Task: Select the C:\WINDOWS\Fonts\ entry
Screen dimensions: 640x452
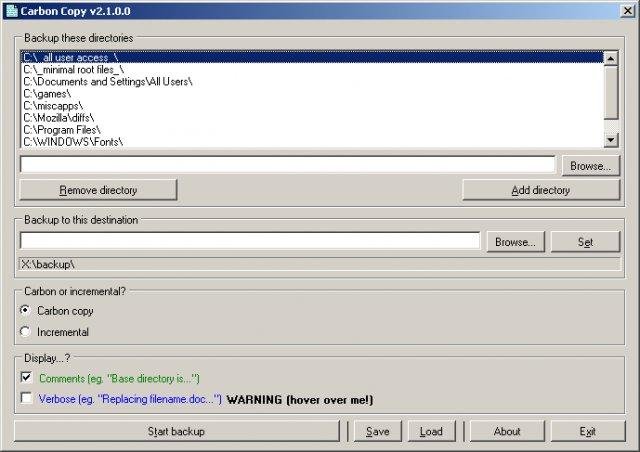Action: click(x=312, y=142)
